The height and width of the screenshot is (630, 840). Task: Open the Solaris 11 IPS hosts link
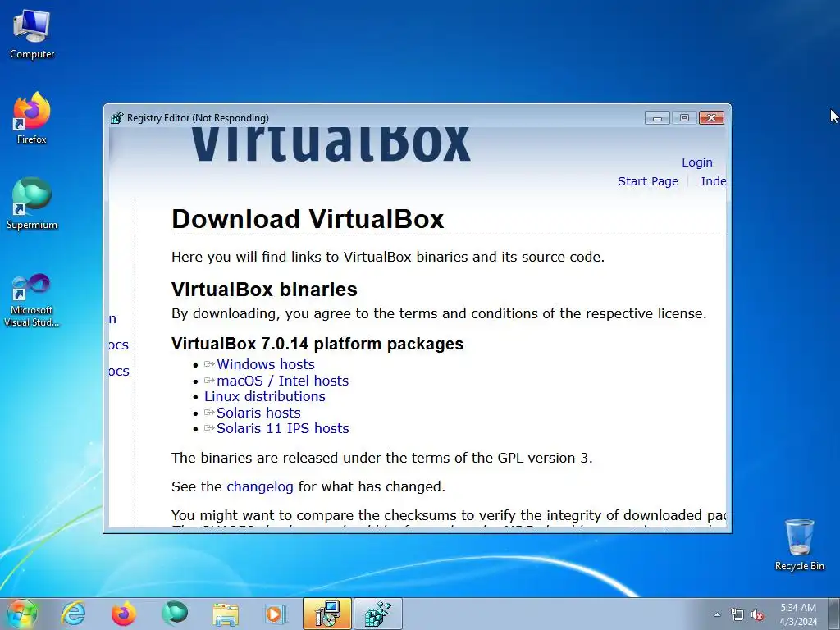pos(283,428)
